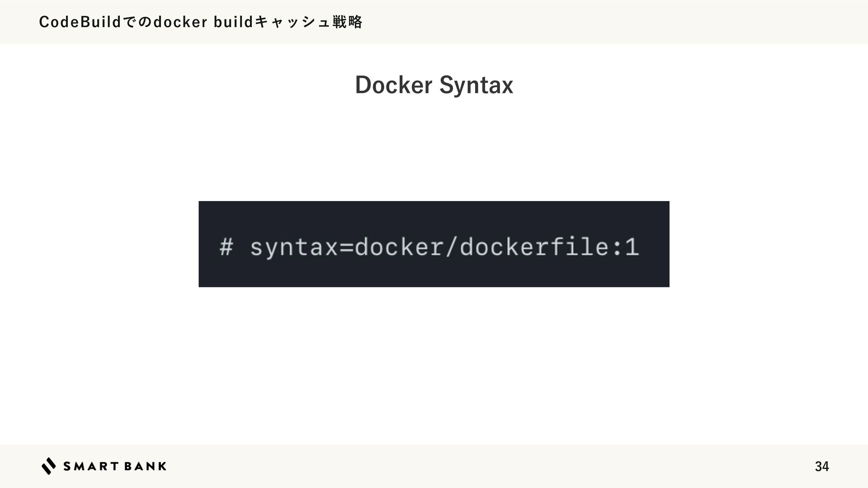Viewport: 868px width, 488px height.
Task: Click キャッシュ in the header text
Action: point(292,22)
